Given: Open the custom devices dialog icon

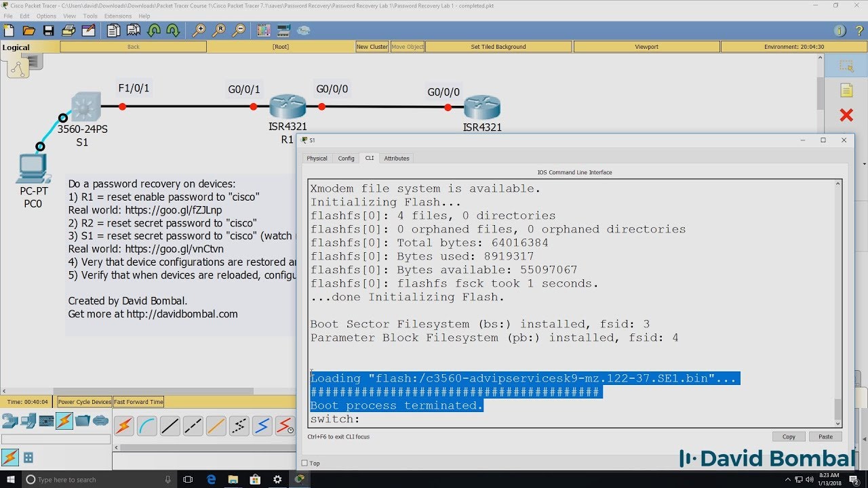Looking at the screenshot, I should coord(283,30).
